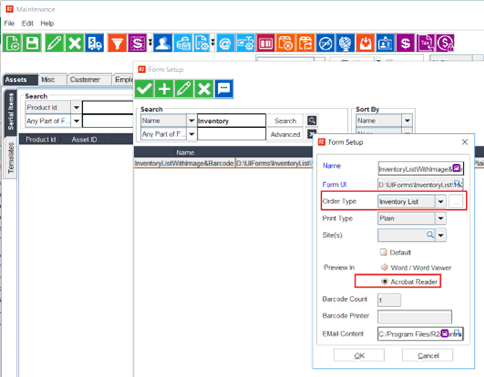The height and width of the screenshot is (377, 484).
Task: Click the OK button in Form Setup dialog
Action: (x=359, y=355)
